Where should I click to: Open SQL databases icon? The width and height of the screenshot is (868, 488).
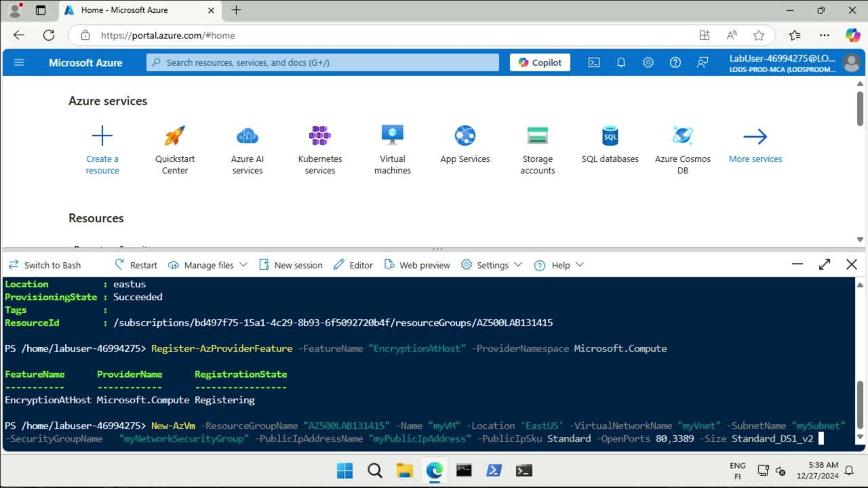point(610,136)
